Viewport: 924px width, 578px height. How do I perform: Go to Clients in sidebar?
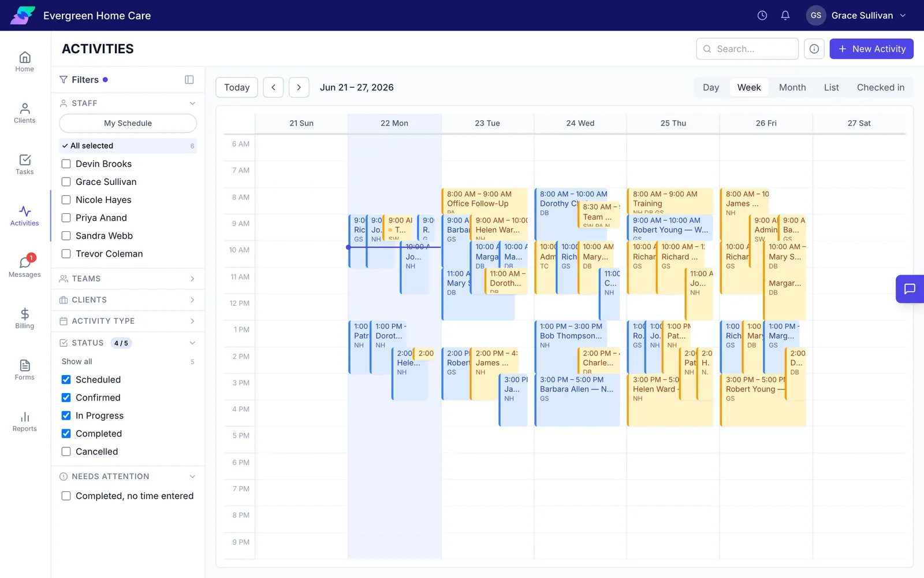point(24,113)
